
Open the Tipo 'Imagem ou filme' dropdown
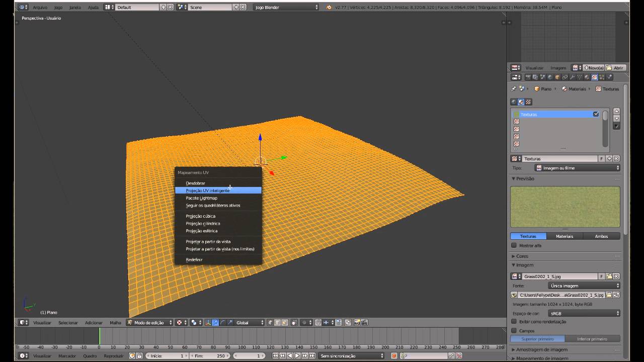(x=577, y=168)
